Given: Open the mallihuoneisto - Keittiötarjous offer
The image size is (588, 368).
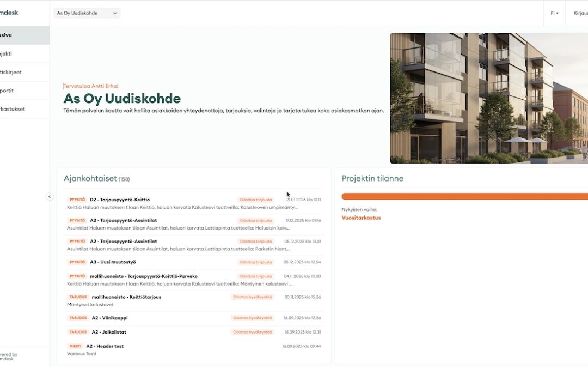Looking at the screenshot, I should 126,297.
